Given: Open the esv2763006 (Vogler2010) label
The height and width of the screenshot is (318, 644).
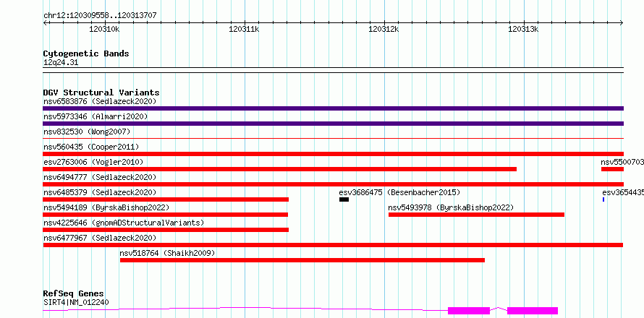Looking at the screenshot, I should (93, 162).
